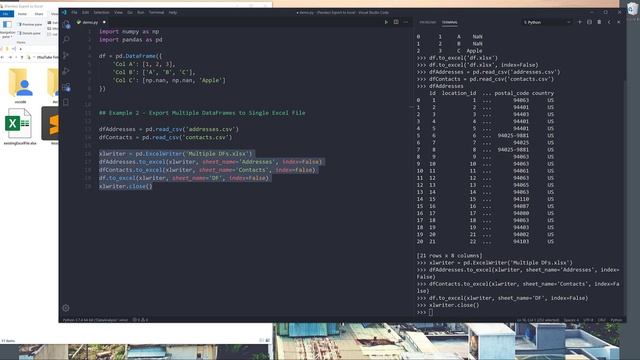Image resolution: width=640 pixels, height=360 pixels.
Task: Click the errors and warnings count in status bar
Action: [x=140, y=320]
